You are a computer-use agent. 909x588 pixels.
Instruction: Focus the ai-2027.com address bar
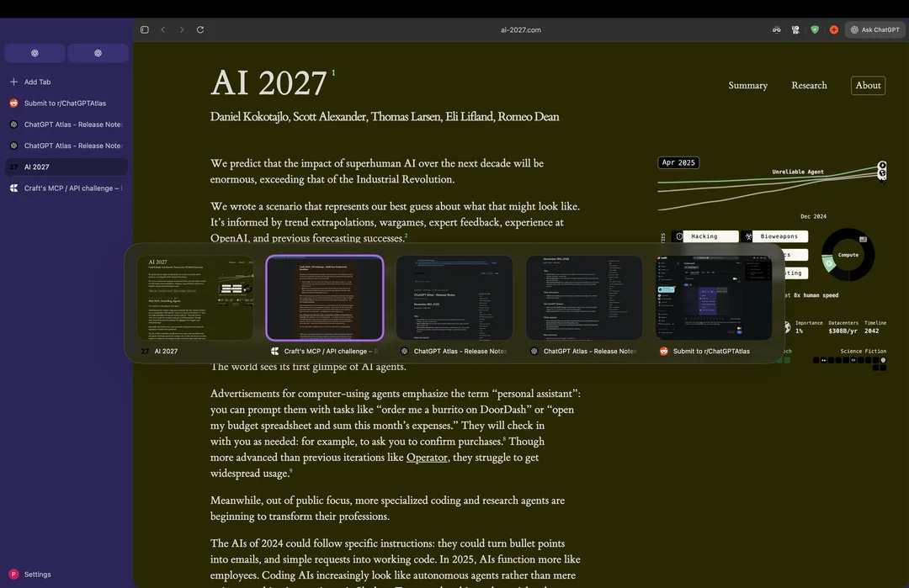tap(521, 30)
